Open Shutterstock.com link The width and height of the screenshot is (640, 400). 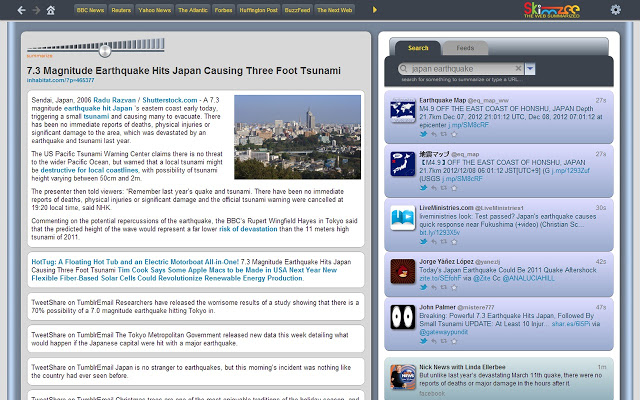pyautogui.click(x=170, y=100)
